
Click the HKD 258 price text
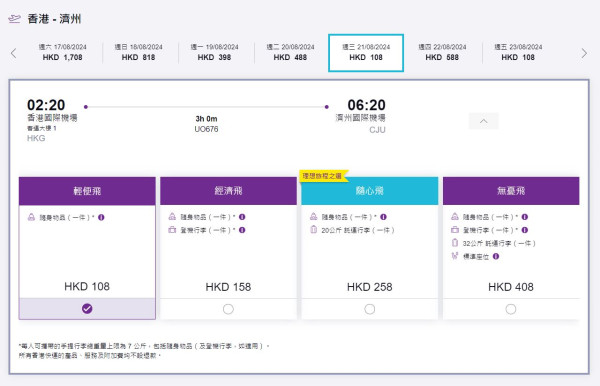[370, 287]
